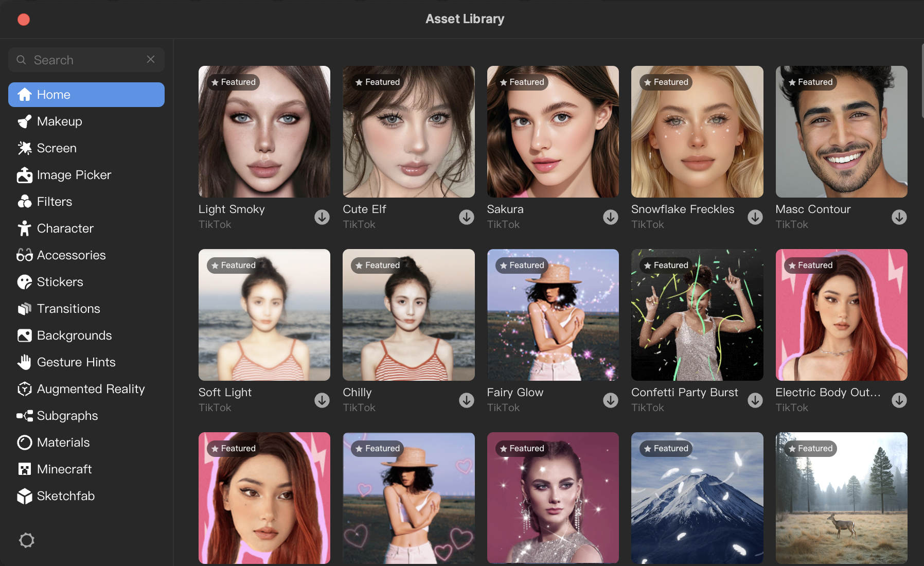Open Gesture Hints category
Viewport: 924px width, 566px height.
point(86,362)
